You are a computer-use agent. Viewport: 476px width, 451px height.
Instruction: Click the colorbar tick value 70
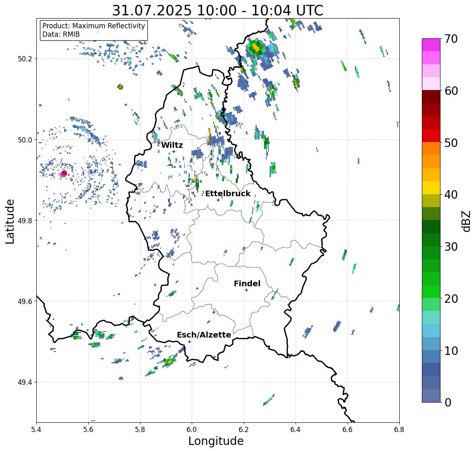pos(451,39)
